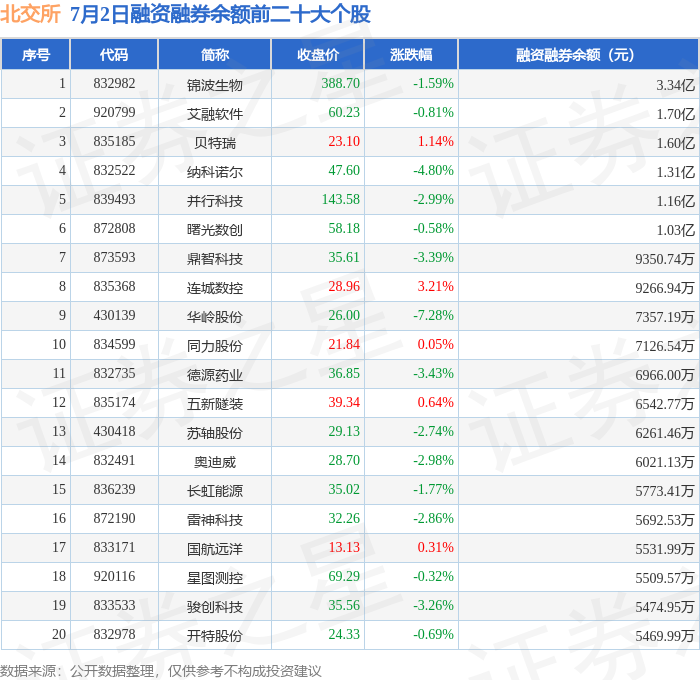The width and height of the screenshot is (700, 680).
Task: Select the stock name 国航远洋
Action: point(215,549)
